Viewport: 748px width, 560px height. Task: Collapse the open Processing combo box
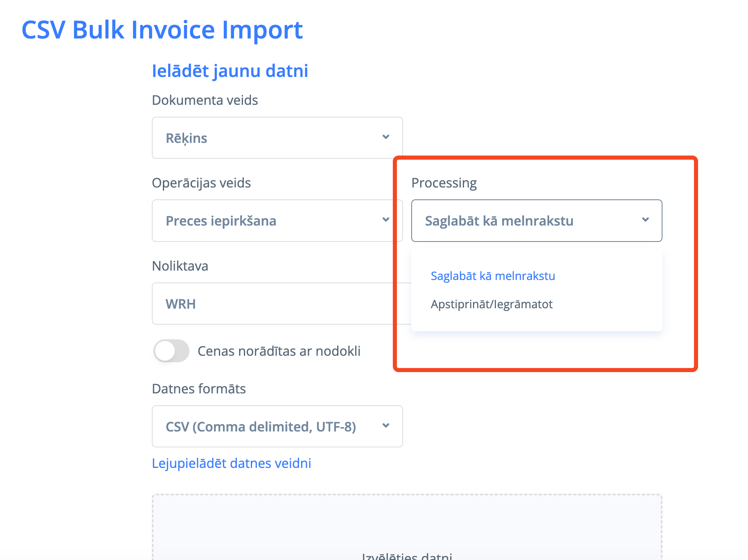click(x=536, y=221)
